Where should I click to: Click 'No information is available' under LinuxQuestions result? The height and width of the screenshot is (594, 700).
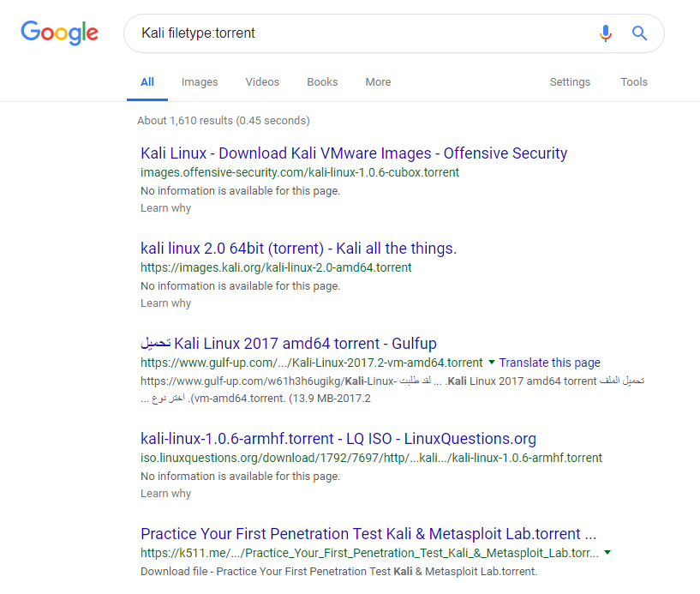[x=240, y=476]
